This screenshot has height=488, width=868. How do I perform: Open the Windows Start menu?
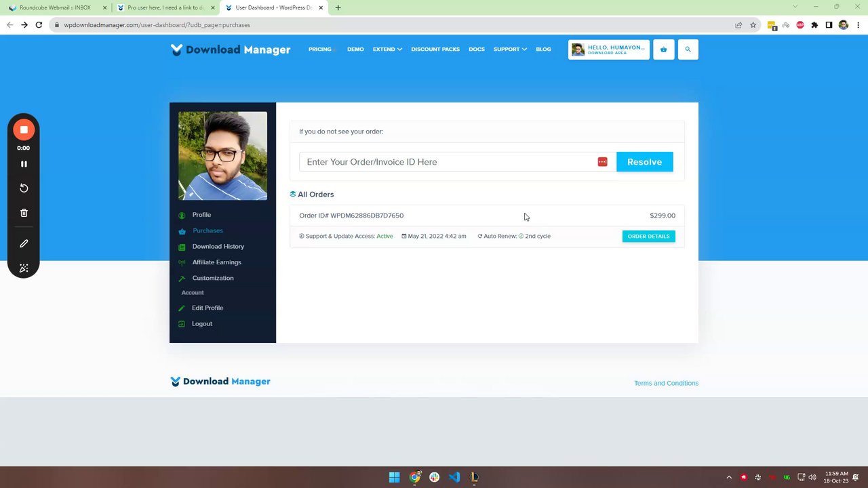394,477
